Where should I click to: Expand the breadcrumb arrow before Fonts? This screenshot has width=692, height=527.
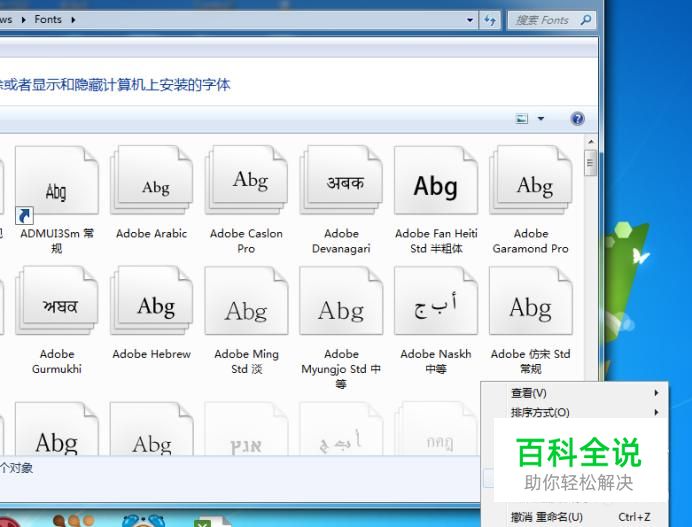point(23,20)
